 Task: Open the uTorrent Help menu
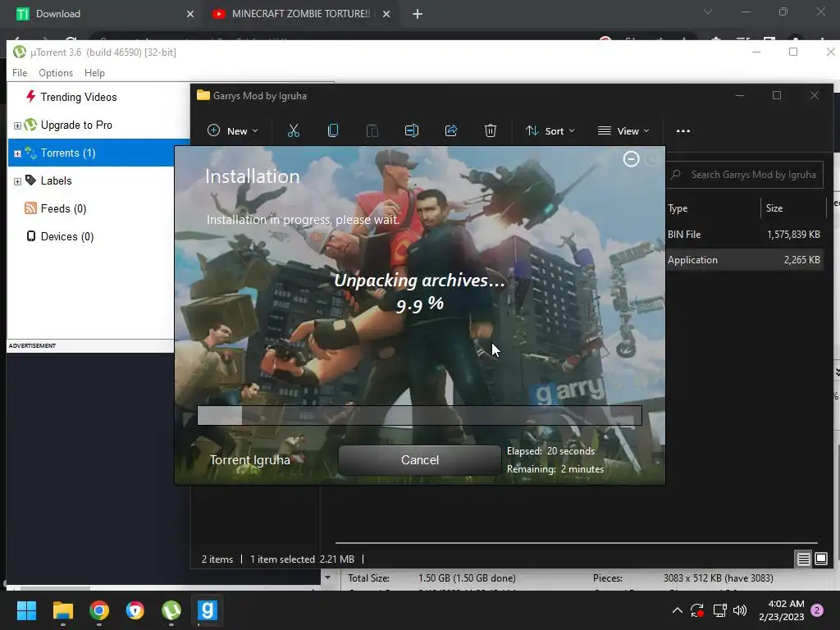pyautogui.click(x=95, y=73)
